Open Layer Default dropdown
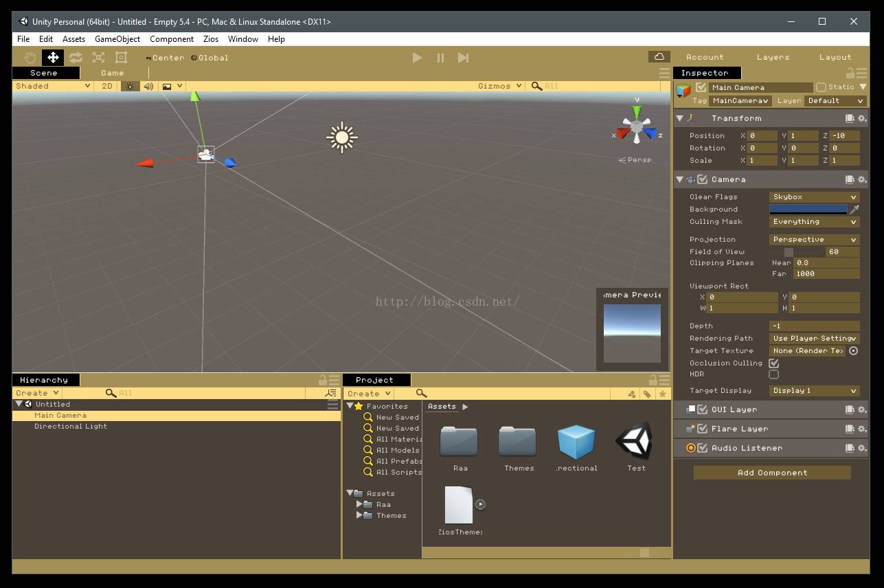Screen dimensions: 884x588 [x=835, y=100]
